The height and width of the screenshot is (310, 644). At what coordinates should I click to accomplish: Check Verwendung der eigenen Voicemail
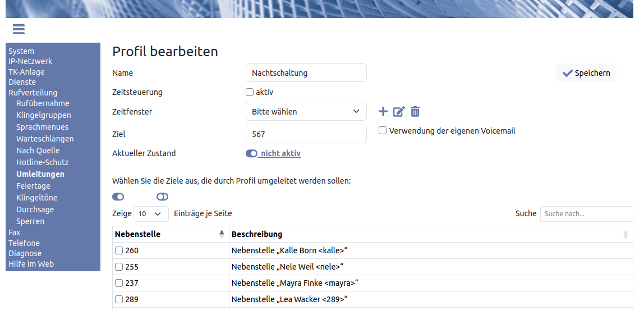(x=383, y=131)
